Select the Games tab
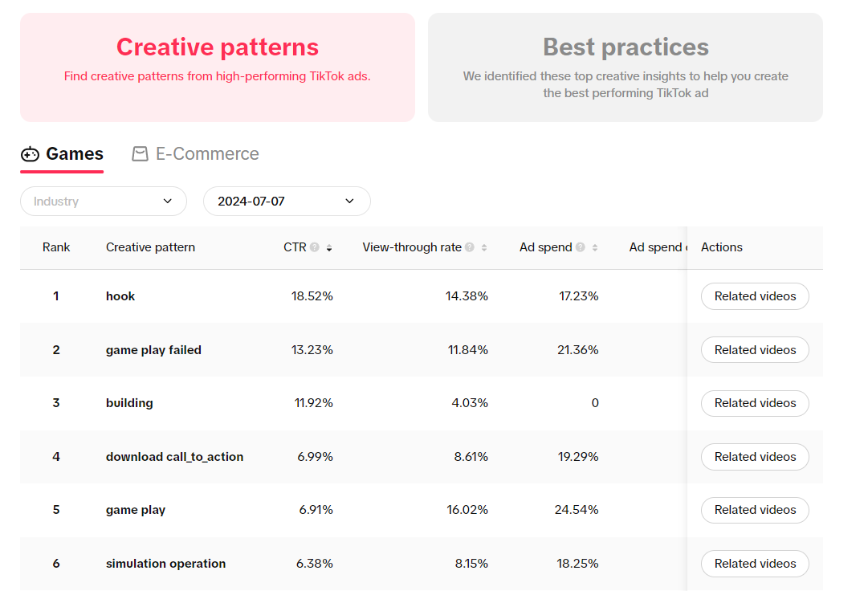868x591 pixels. 74,154
